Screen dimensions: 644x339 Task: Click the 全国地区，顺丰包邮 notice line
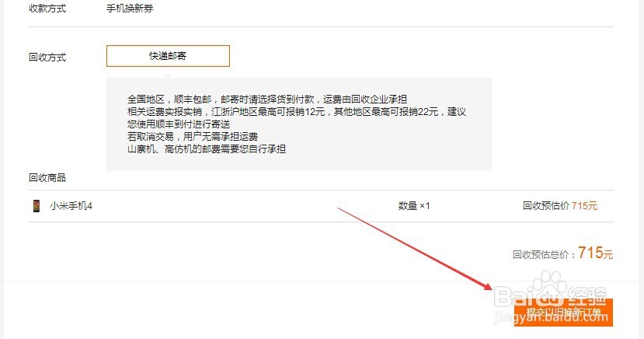[x=267, y=99]
